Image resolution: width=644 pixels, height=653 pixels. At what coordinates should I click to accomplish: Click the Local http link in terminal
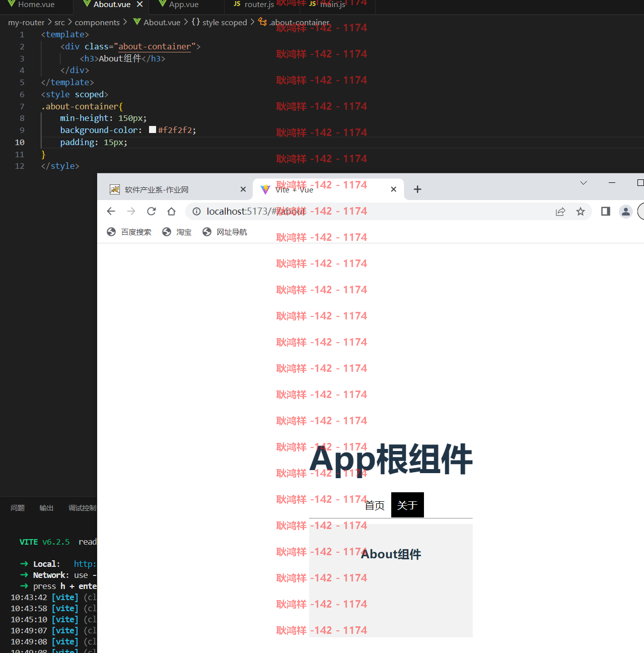point(85,564)
